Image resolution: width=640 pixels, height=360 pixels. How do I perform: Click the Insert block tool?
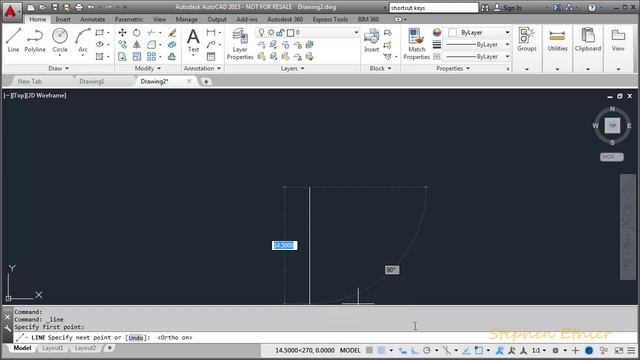pos(371,40)
